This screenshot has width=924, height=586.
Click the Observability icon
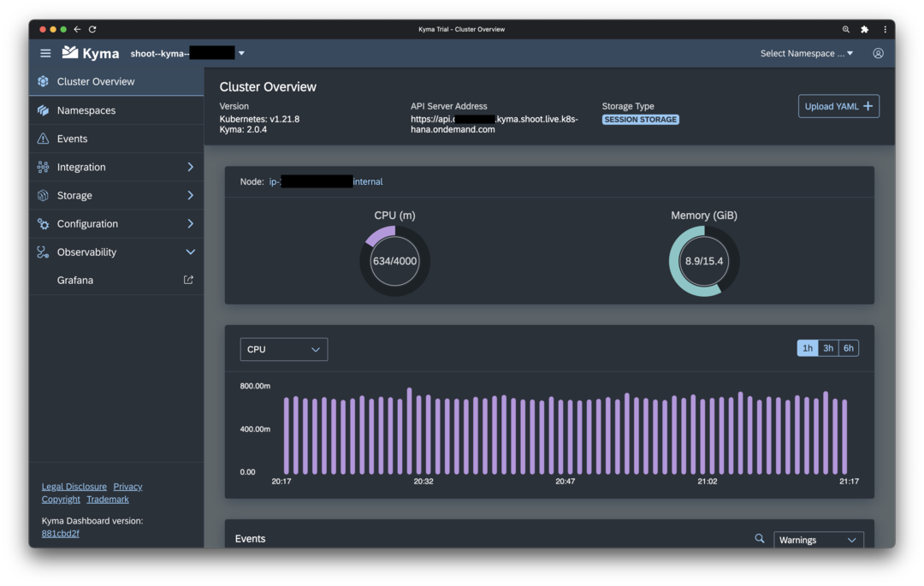43,252
